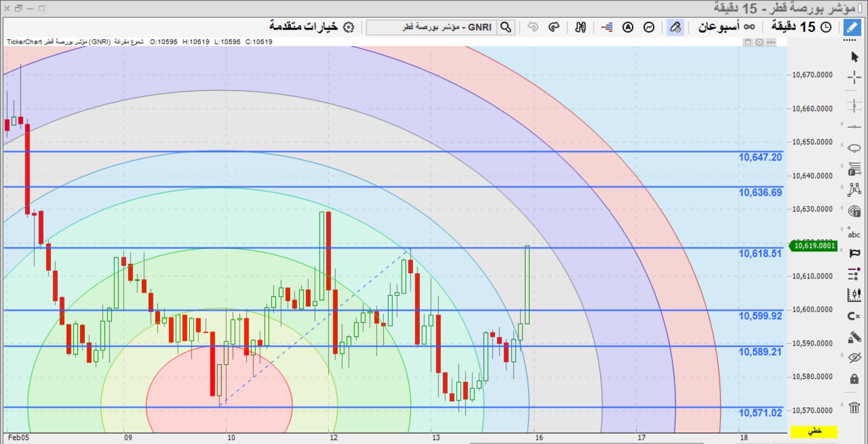The width and height of the screenshot is (868, 444).
Task: Pick the ellipse shape tool
Action: [854, 148]
